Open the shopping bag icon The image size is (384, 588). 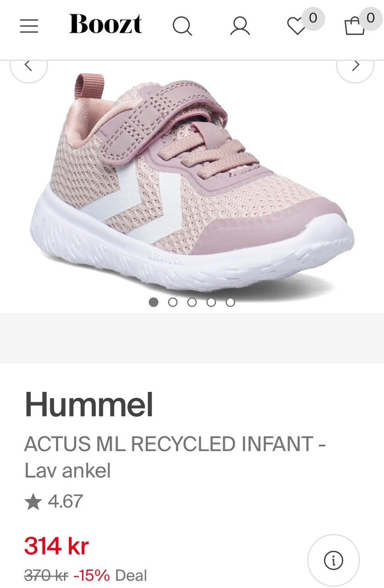354,26
